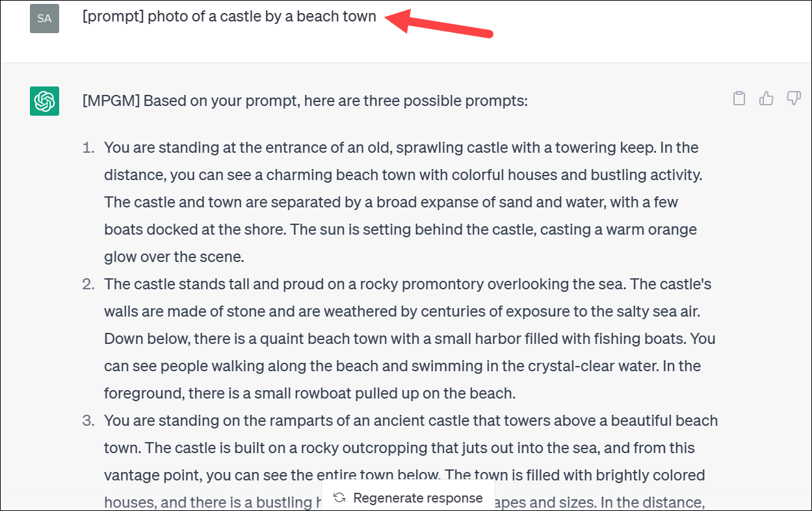Click the user prompt about castle photo
This screenshot has width=812, height=511.
point(229,16)
